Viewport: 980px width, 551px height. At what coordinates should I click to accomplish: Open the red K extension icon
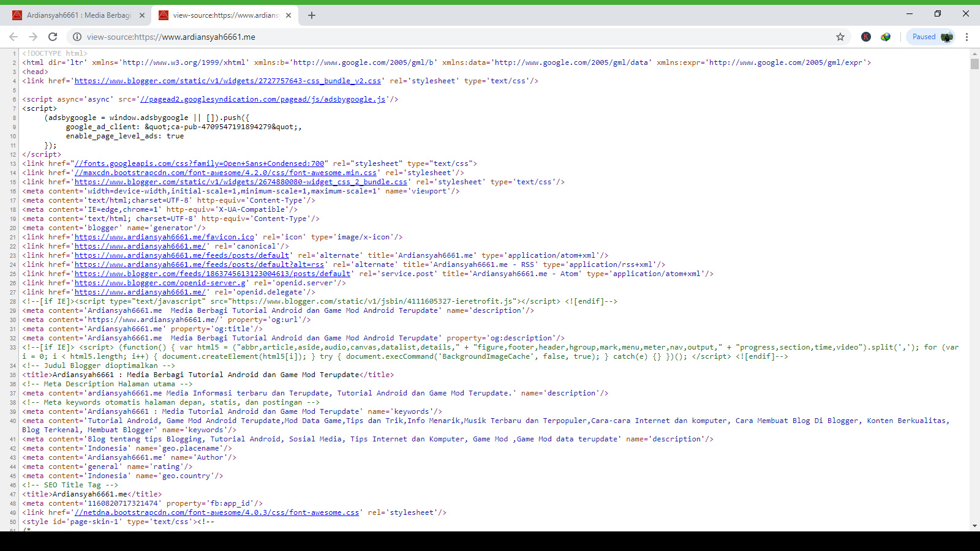(866, 37)
